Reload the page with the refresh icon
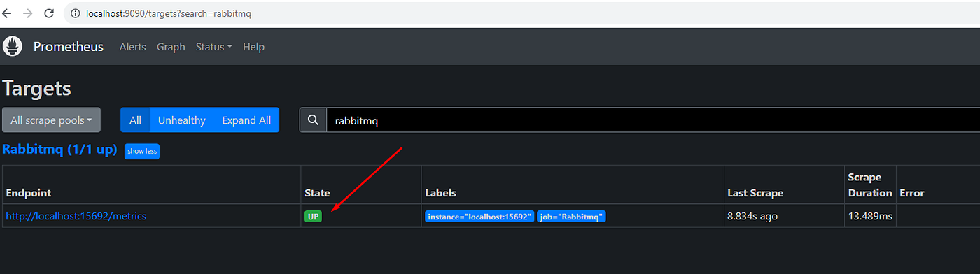The height and width of the screenshot is (274, 980). pyautogui.click(x=49, y=13)
